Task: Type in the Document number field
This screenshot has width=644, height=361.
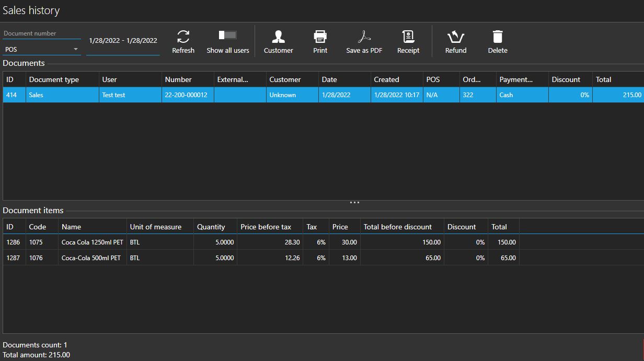Action: pyautogui.click(x=42, y=33)
